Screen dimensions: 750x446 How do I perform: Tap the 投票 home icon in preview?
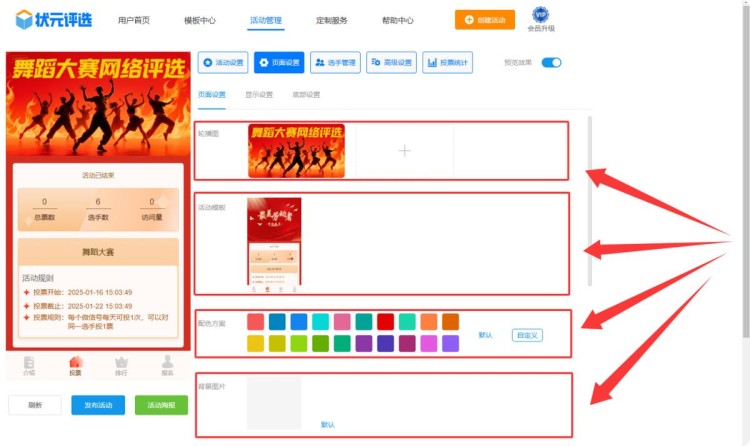point(75,365)
